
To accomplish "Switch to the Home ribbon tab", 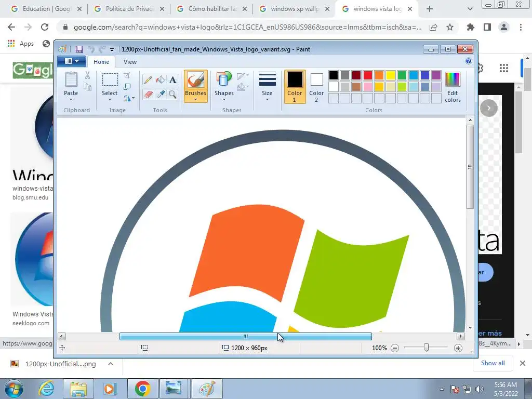I will point(101,62).
